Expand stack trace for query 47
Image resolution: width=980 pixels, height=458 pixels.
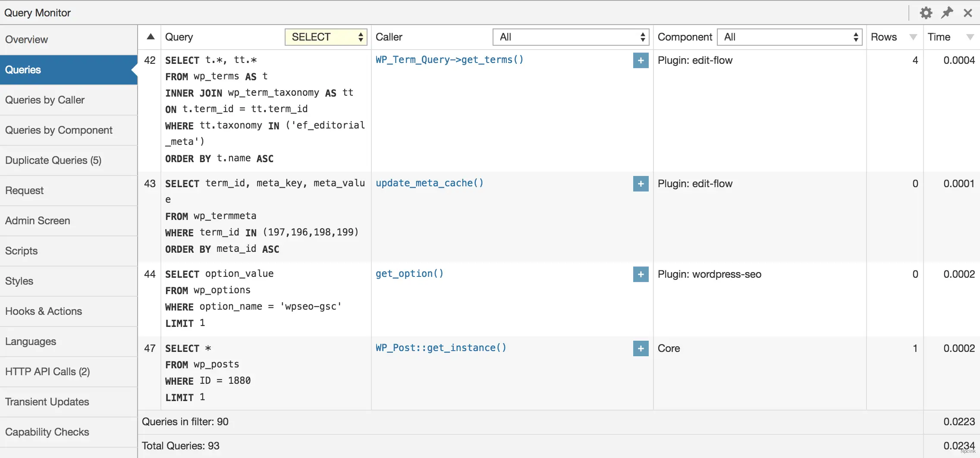pyautogui.click(x=640, y=348)
